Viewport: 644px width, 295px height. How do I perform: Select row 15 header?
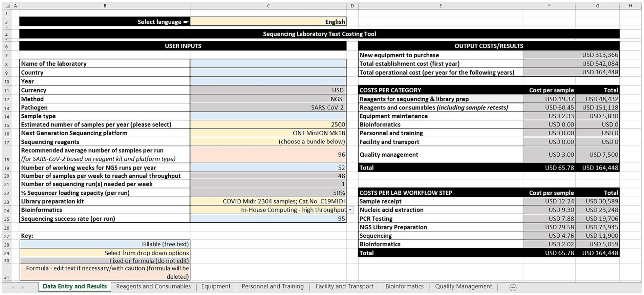click(x=6, y=125)
